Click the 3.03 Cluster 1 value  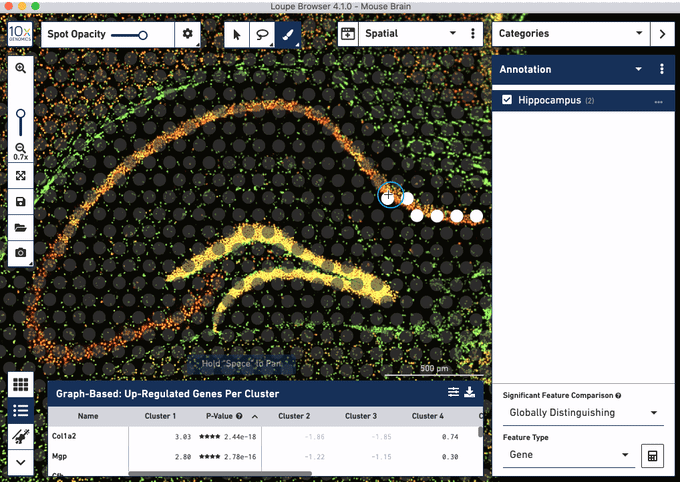(x=183, y=436)
